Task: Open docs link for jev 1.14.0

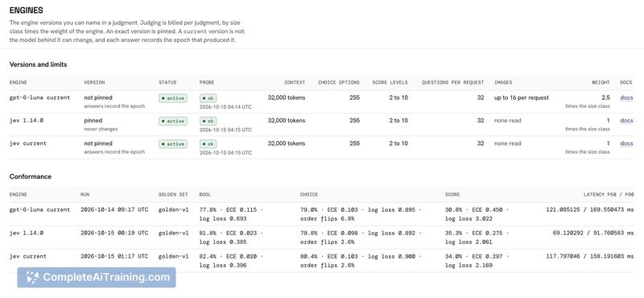Action: pyautogui.click(x=626, y=121)
